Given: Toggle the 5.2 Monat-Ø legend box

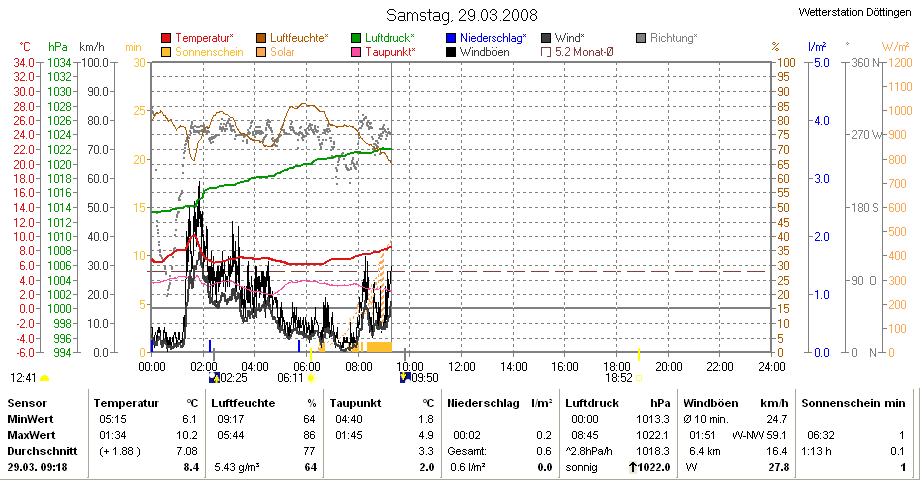Looking at the screenshot, I should (x=546, y=51).
